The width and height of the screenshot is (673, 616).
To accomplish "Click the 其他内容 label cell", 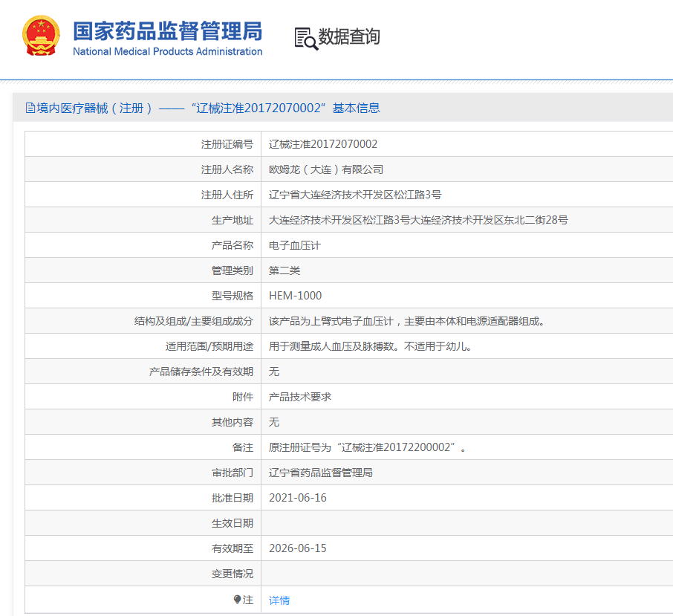I will (143, 422).
